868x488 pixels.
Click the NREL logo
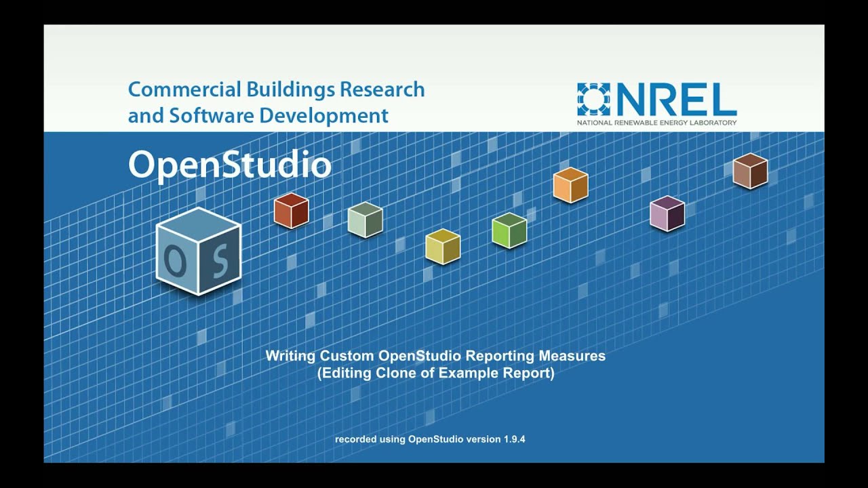[656, 104]
